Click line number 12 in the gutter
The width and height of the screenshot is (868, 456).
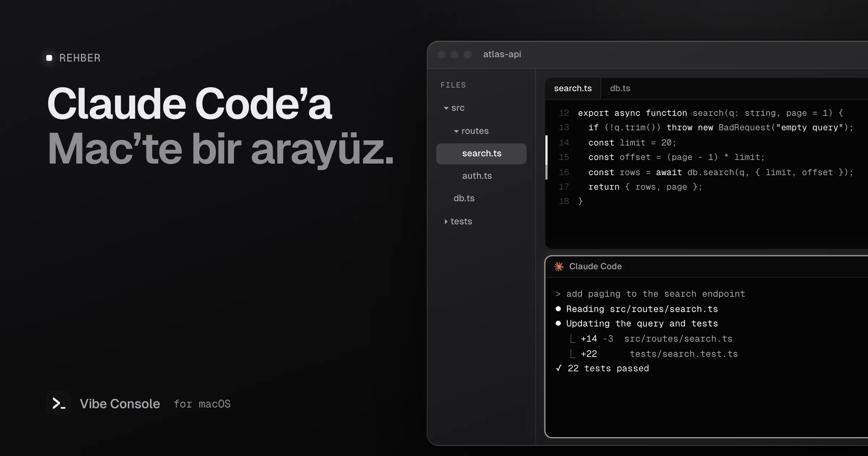point(564,113)
